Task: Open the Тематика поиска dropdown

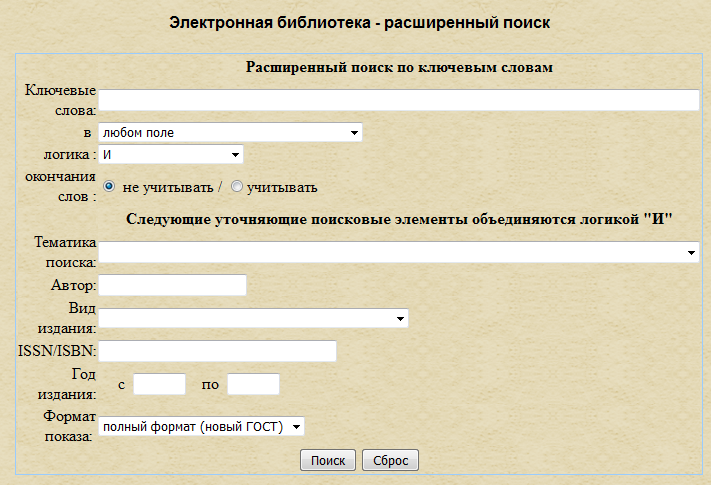Action: tap(398, 253)
